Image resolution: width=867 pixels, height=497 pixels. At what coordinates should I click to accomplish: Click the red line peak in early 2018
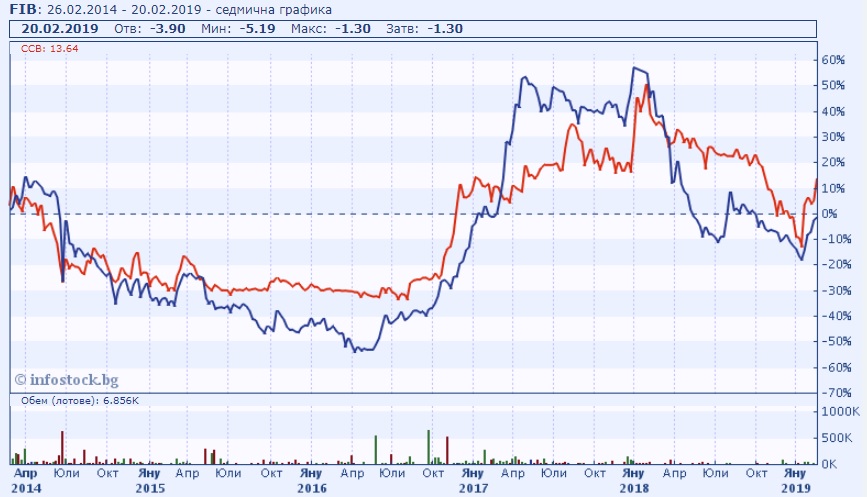(x=646, y=86)
